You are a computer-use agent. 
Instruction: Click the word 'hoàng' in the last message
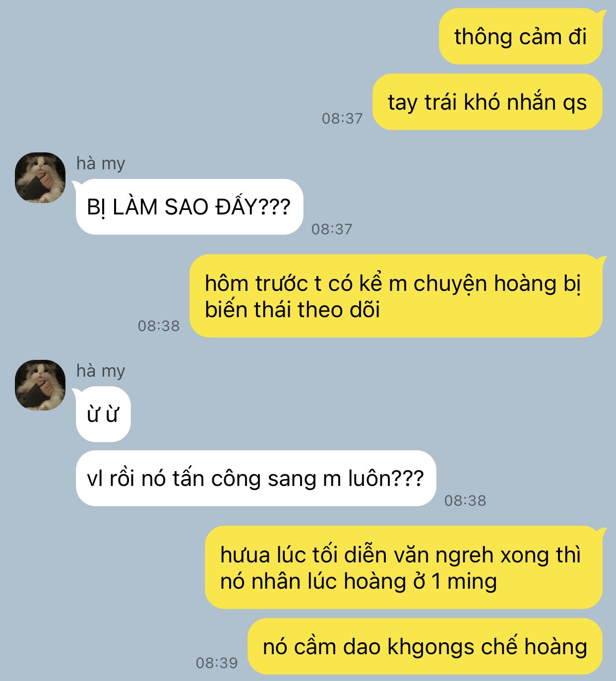coord(556,647)
